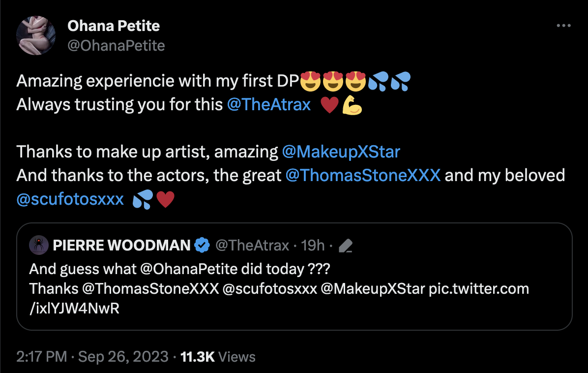This screenshot has width=588, height=373.
Task: Open the @ThomasStoneXXX mention in main tweet
Action: 363,176
